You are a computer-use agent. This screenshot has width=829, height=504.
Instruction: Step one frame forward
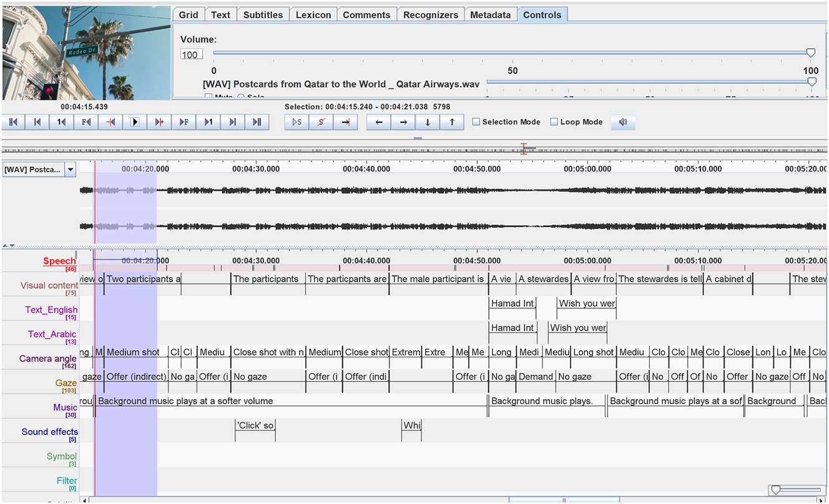point(184,122)
